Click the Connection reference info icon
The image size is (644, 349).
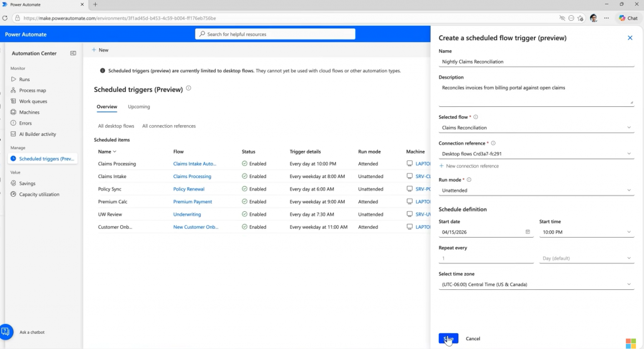tap(493, 143)
